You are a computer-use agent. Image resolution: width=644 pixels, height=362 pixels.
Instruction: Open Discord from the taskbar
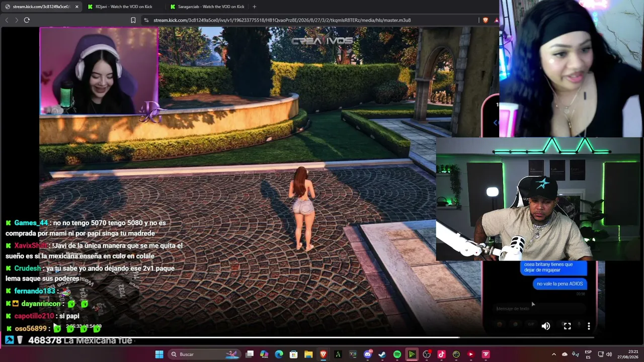368,354
